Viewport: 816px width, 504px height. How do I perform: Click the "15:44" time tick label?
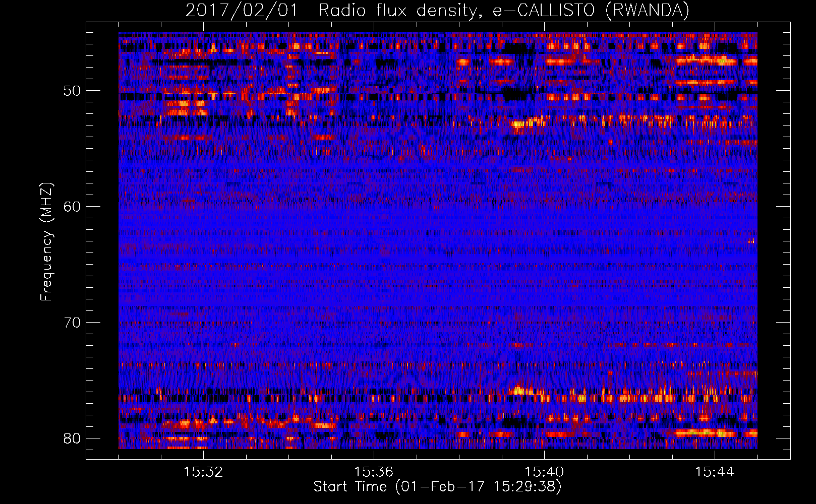pyautogui.click(x=715, y=472)
